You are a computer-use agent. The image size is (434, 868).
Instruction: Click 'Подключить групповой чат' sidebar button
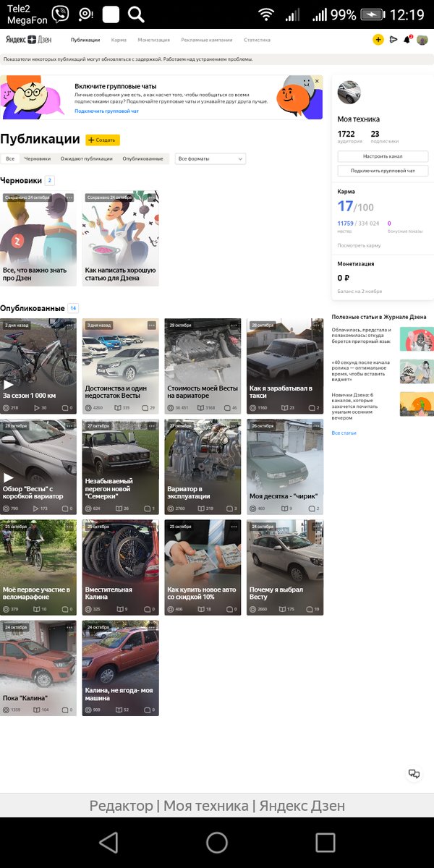coord(383,171)
